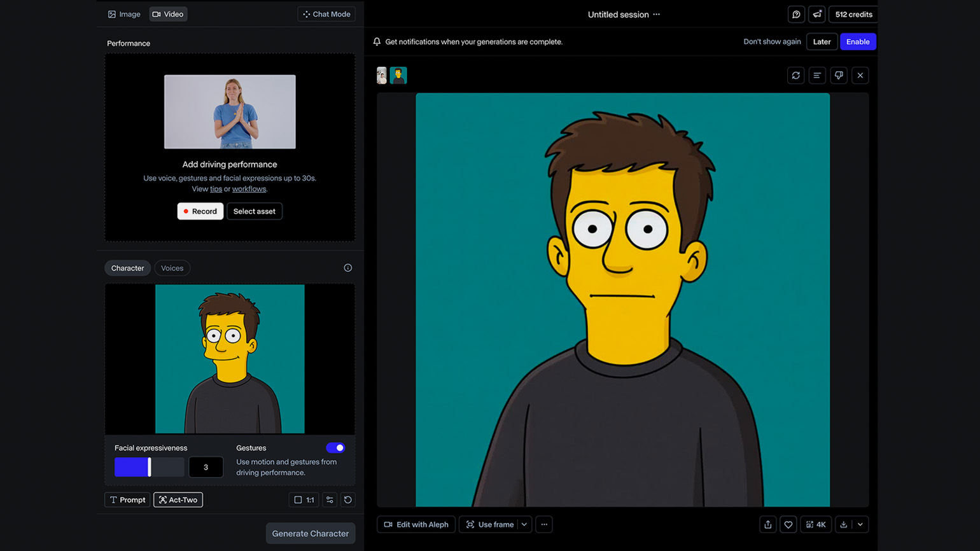
Task: Click the feedback chat bubble icon
Action: 796,15
